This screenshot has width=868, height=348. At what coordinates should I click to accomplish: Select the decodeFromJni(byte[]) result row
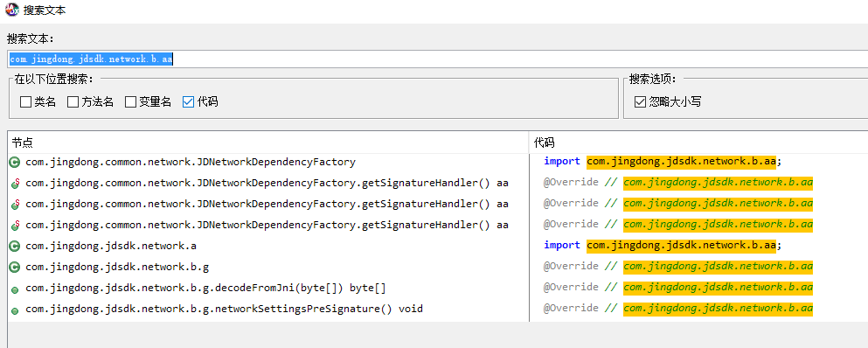pyautogui.click(x=268, y=288)
